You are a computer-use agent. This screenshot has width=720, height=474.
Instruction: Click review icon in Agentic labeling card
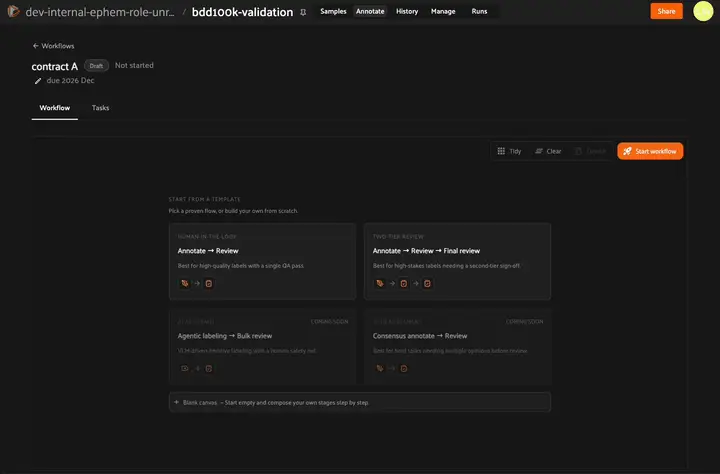click(208, 368)
